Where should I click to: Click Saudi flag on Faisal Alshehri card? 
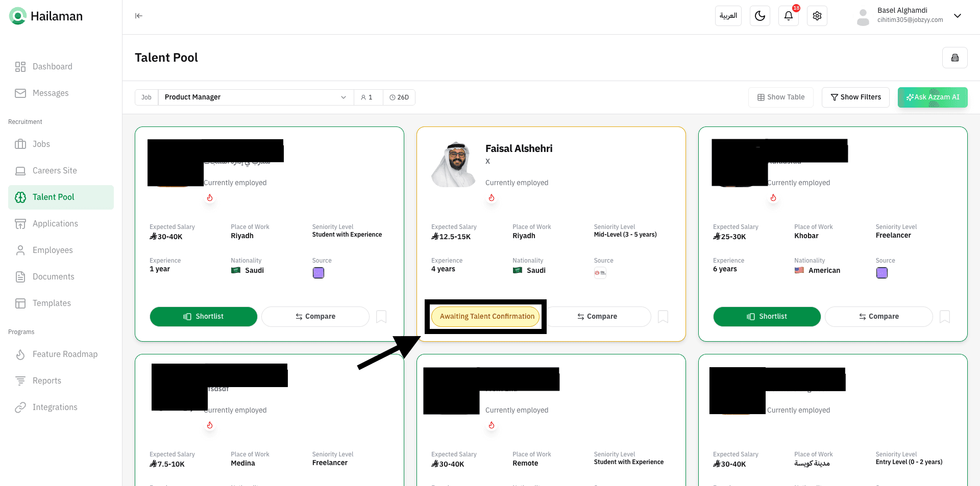point(518,270)
